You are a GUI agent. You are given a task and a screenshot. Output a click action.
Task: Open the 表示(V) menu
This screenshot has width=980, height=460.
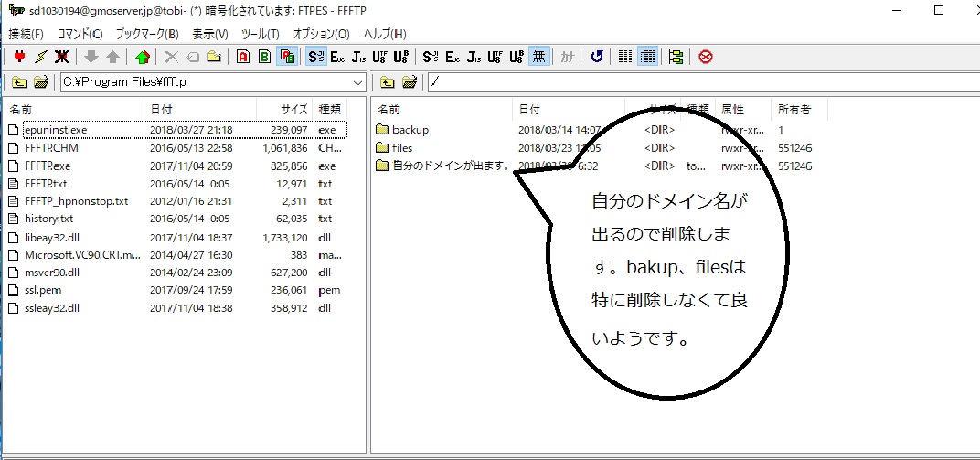[x=210, y=34]
